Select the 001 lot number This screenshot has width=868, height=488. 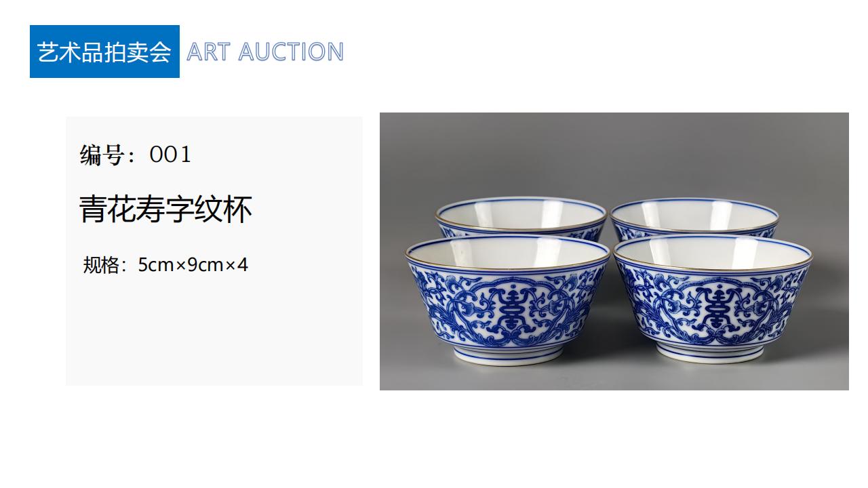pos(170,155)
